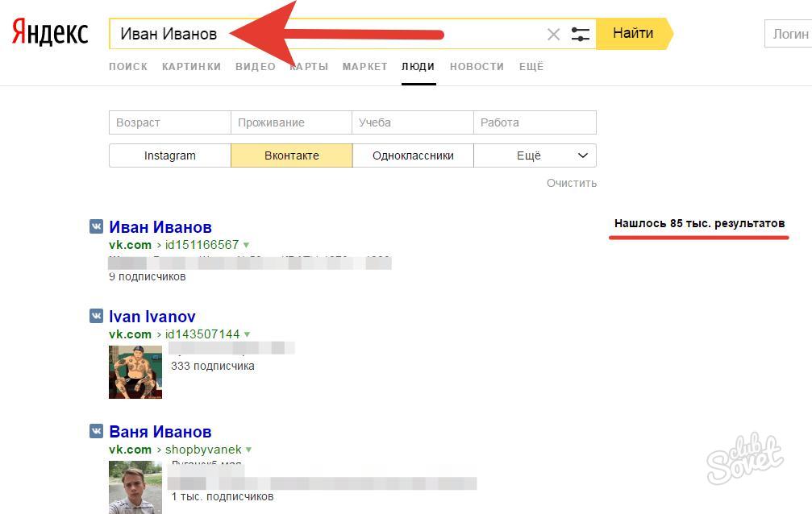The width and height of the screenshot is (812, 514).
Task: Click VK icon beside Ваня Иванов result
Action: pyautogui.click(x=96, y=431)
